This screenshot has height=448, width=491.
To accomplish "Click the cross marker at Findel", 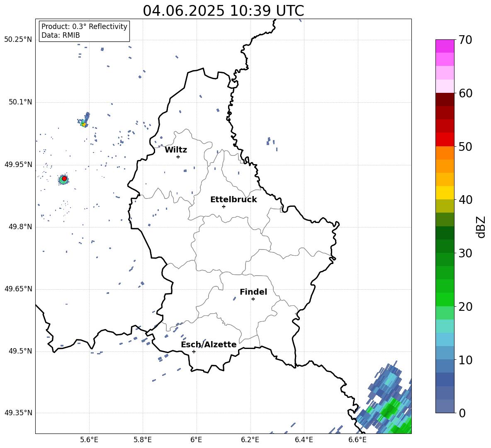I will 253,299.
